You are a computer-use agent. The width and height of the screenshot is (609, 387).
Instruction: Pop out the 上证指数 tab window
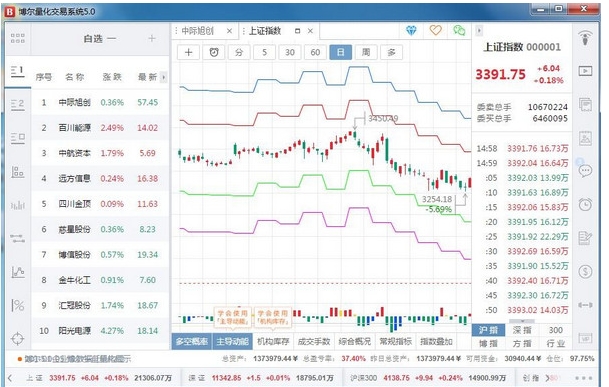pos(298,31)
